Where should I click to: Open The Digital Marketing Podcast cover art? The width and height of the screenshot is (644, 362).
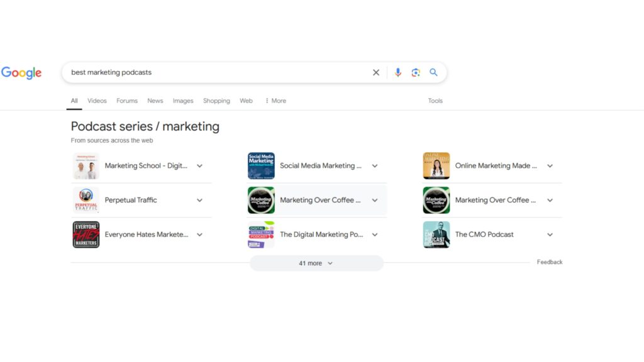point(261,235)
